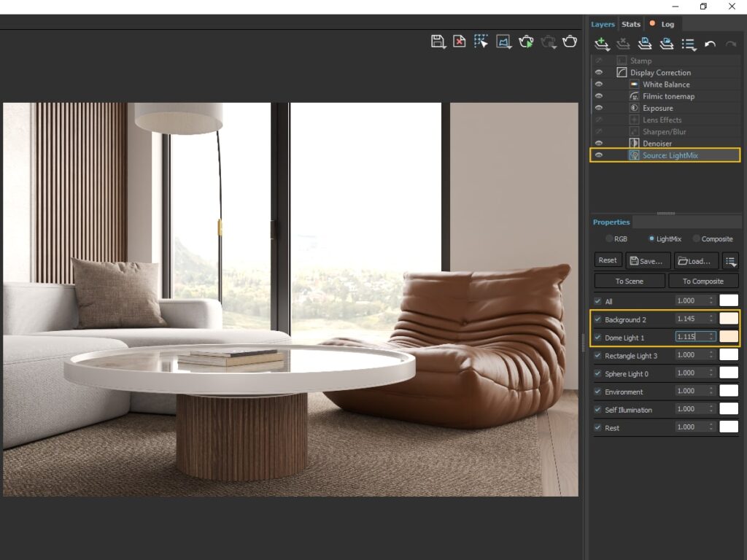Hide the White Balance layer via eye icon
Viewport: 747px width, 560px height.
[599, 85]
